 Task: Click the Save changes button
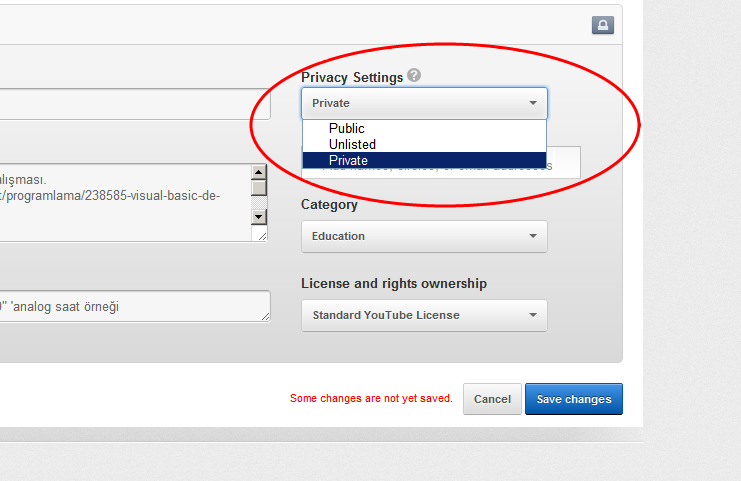point(573,399)
